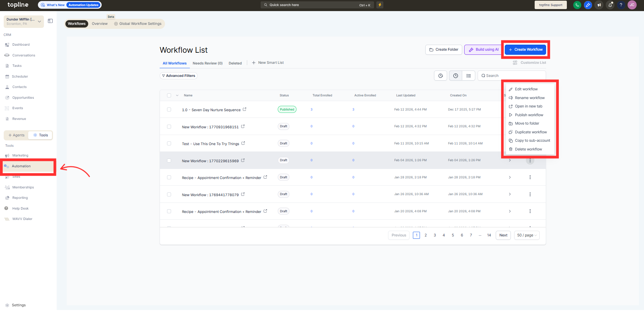
Task: Click the help question mark icon
Action: coord(621,5)
